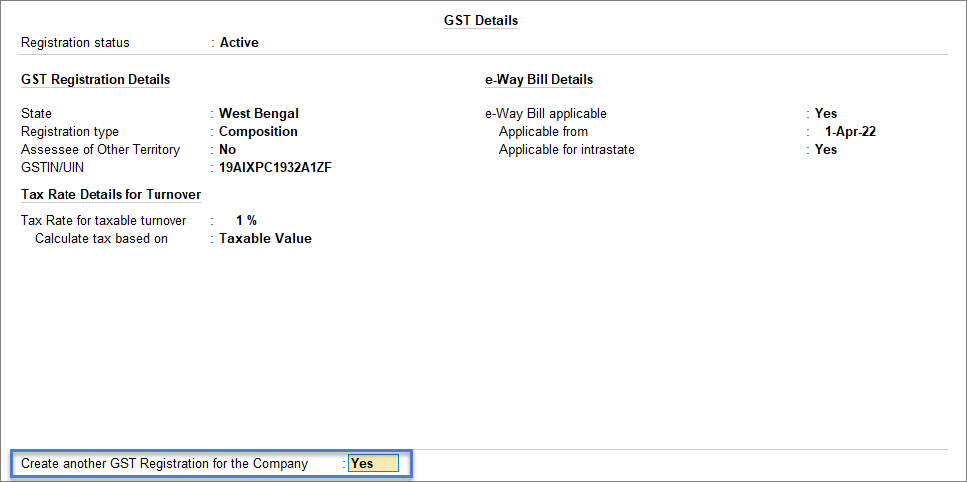Image resolution: width=967 pixels, height=482 pixels.
Task: Open Calculate tax based on Taxable Value
Action: click(265, 239)
